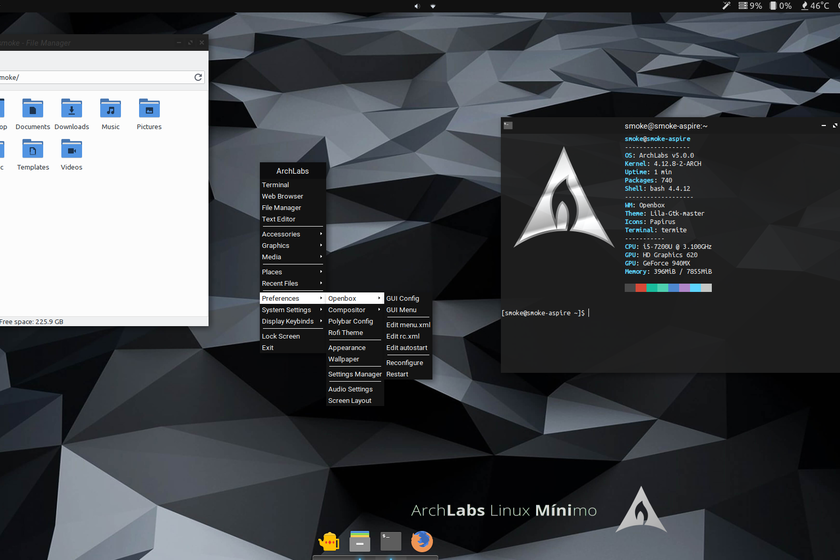Expand the Accessories submenu
Viewport: 840px width, 560px height.
tap(292, 234)
